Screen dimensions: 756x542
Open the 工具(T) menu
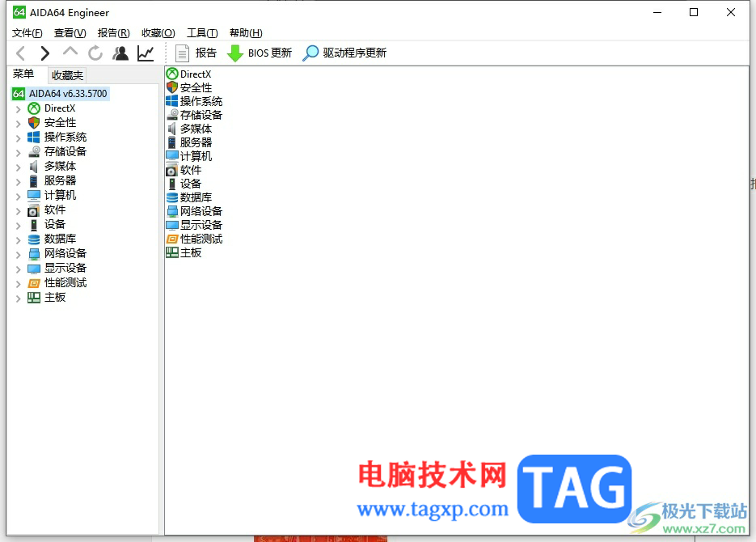[x=202, y=33]
